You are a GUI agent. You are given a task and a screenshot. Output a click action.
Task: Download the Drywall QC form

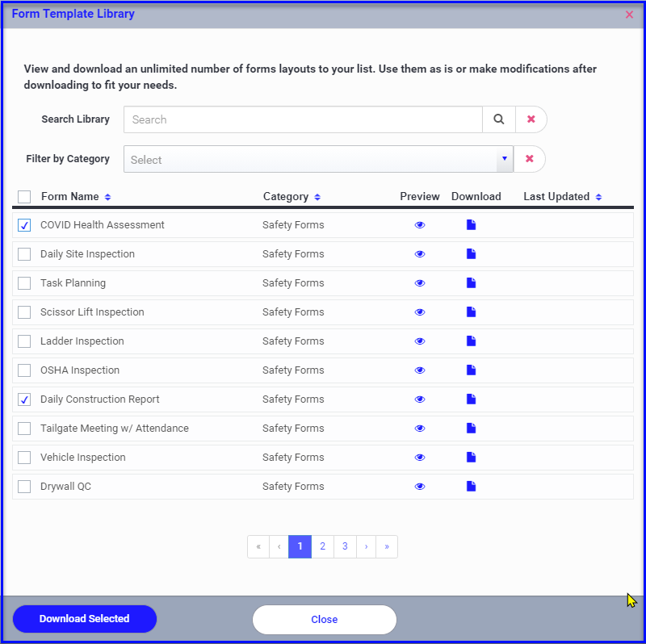pyautogui.click(x=471, y=486)
